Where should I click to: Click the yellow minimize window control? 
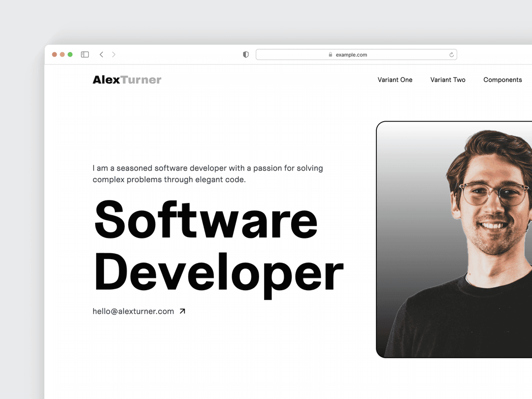tap(62, 54)
